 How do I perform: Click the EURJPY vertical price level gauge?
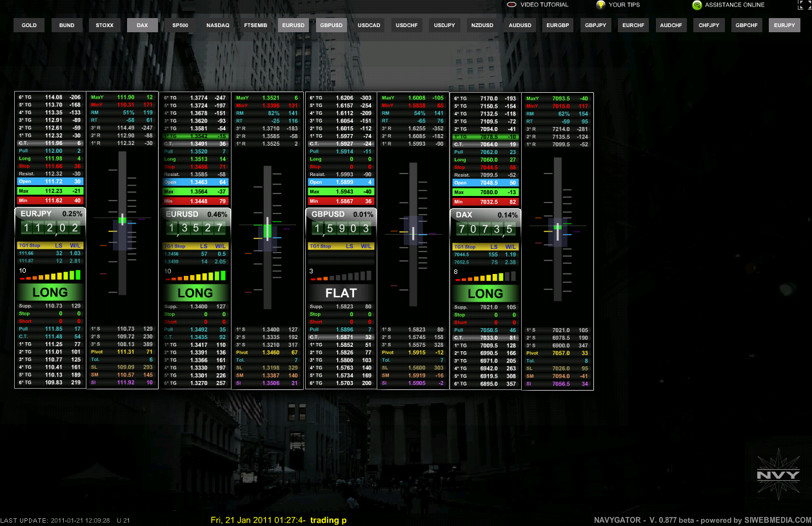coord(123,222)
